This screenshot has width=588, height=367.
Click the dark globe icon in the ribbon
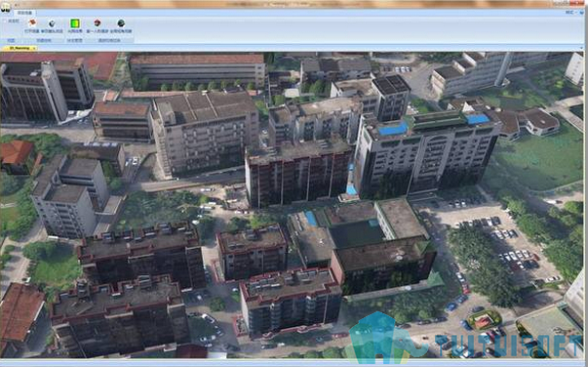[x=121, y=22]
